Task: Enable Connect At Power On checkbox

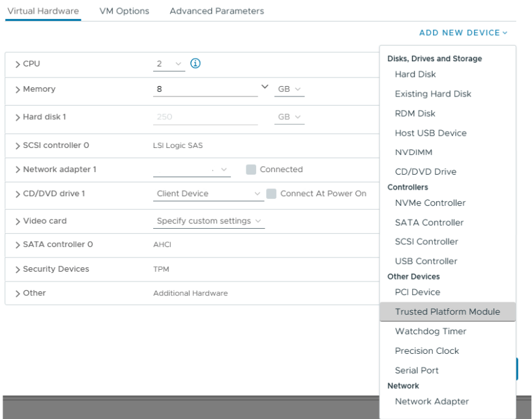Action: pyautogui.click(x=271, y=194)
